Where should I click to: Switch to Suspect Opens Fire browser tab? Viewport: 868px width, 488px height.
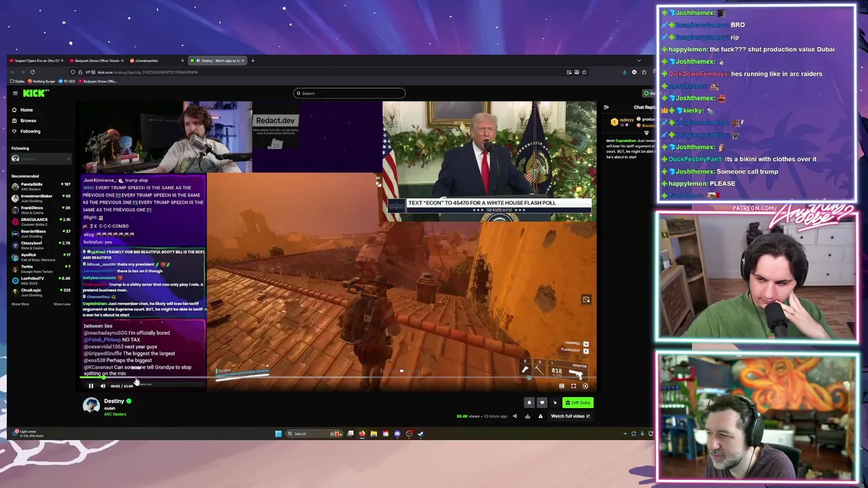(37, 61)
